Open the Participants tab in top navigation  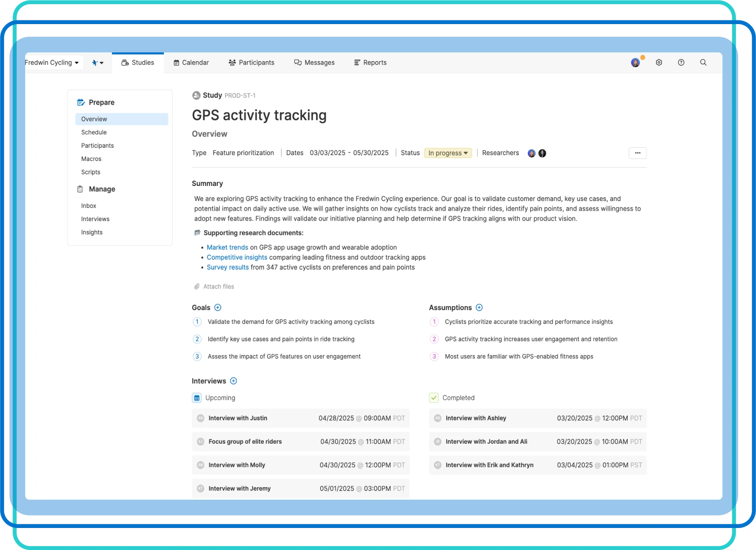pos(251,62)
